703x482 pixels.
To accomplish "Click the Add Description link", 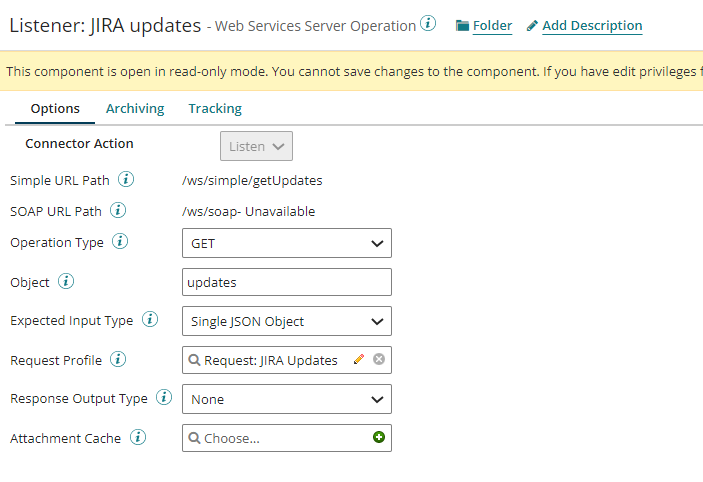I will (x=591, y=26).
